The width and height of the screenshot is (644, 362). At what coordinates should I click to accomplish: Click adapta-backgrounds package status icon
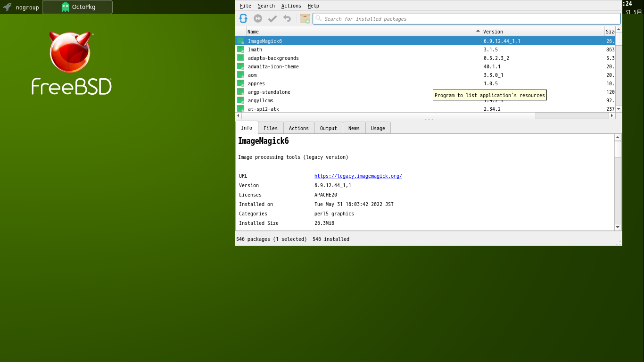pos(240,58)
